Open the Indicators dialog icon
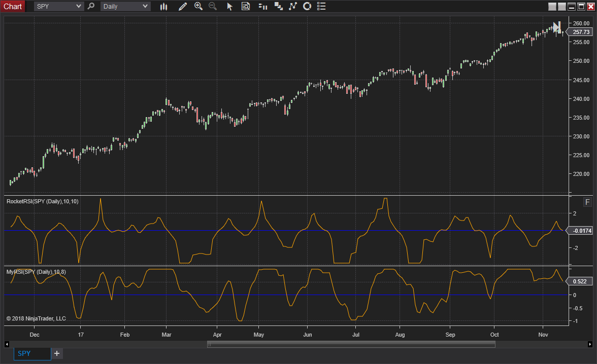Viewport: 597px width, 364px height. [x=293, y=7]
